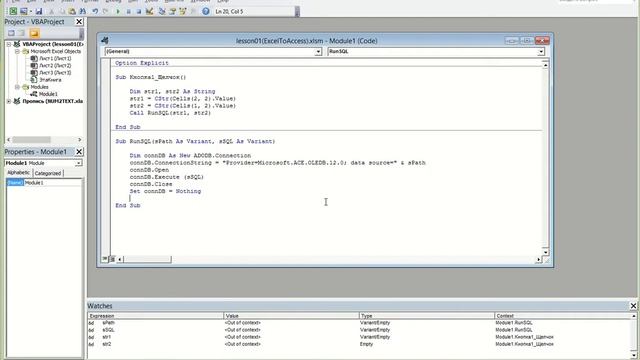This screenshot has height=360, width=640.
Task: Select the str2 watch row
Action: click(x=360, y=344)
